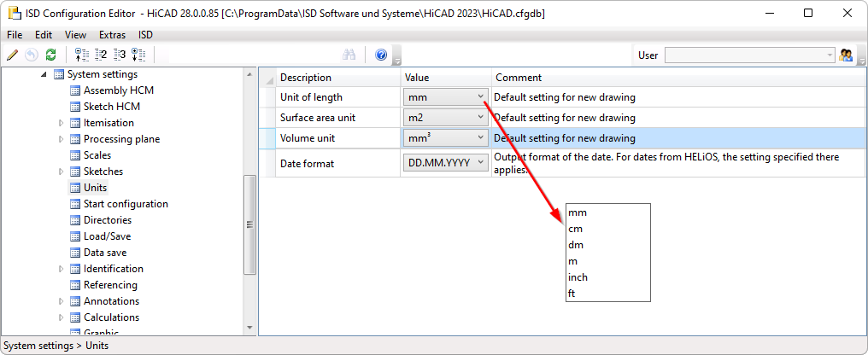Click the expand all tree levels icon
This screenshot has height=355, width=868.
click(x=138, y=55)
